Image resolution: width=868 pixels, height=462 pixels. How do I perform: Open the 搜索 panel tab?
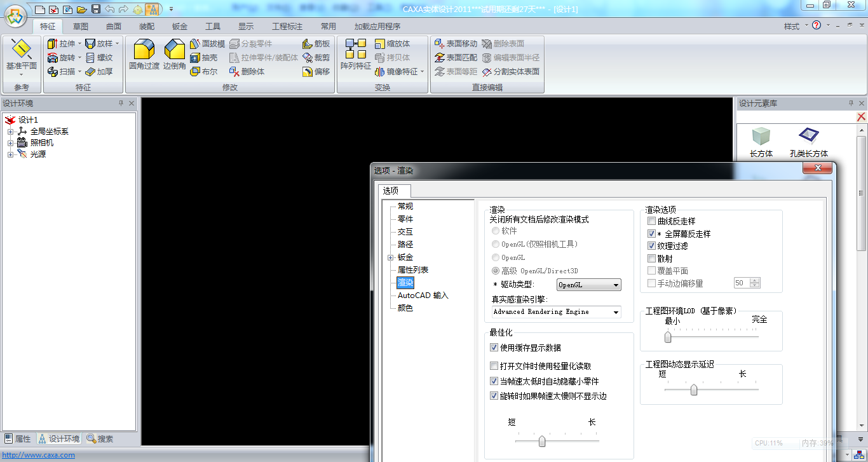pyautogui.click(x=100, y=438)
